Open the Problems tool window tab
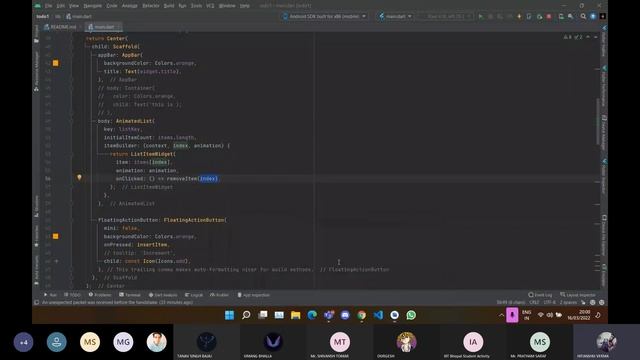This screenshot has width=640, height=360. coord(100,295)
